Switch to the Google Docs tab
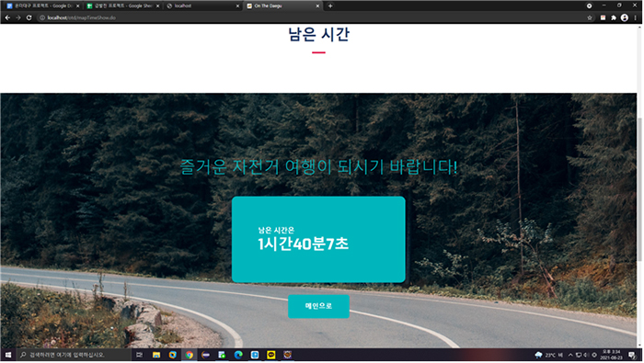This screenshot has height=363, width=644. click(42, 6)
